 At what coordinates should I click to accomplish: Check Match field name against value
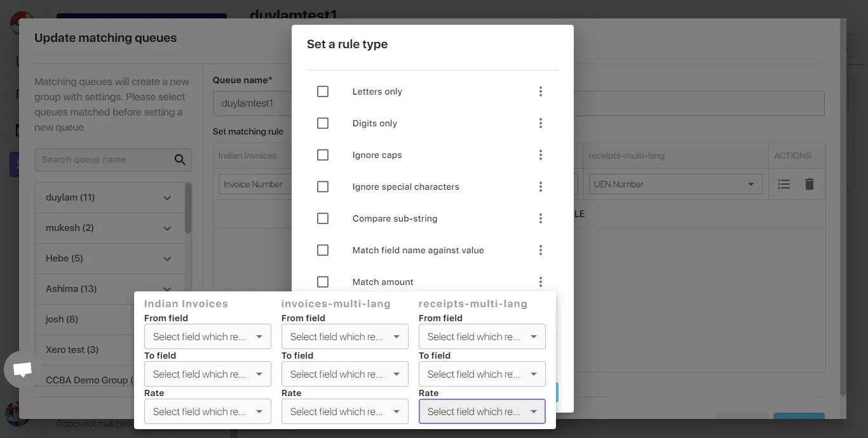coord(323,250)
